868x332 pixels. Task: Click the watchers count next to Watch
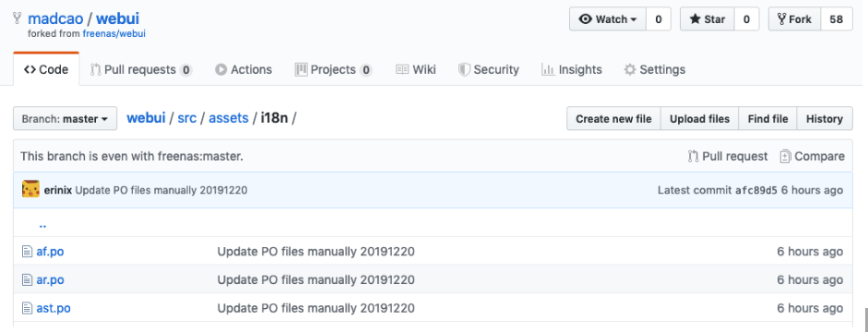[659, 19]
